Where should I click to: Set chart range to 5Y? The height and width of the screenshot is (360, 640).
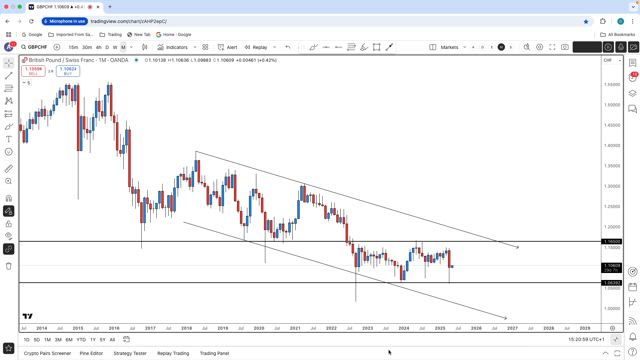102,340
